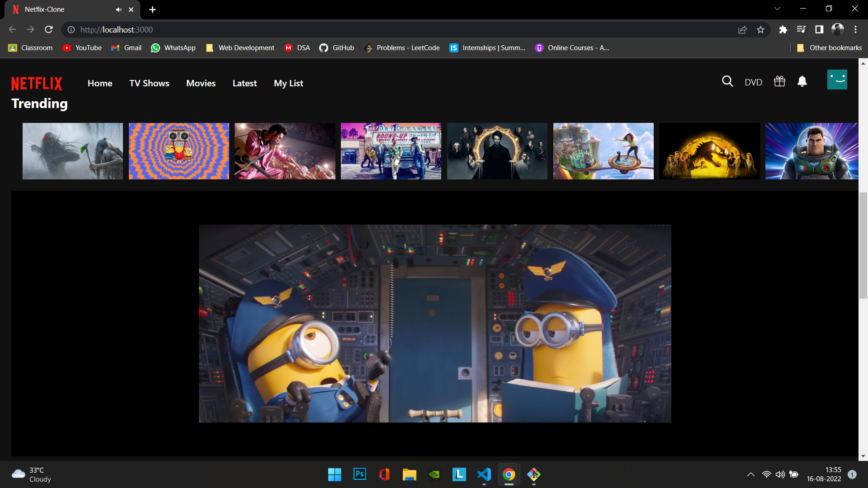868x488 pixels.
Task: Click the teal profile avatar
Action: (837, 80)
